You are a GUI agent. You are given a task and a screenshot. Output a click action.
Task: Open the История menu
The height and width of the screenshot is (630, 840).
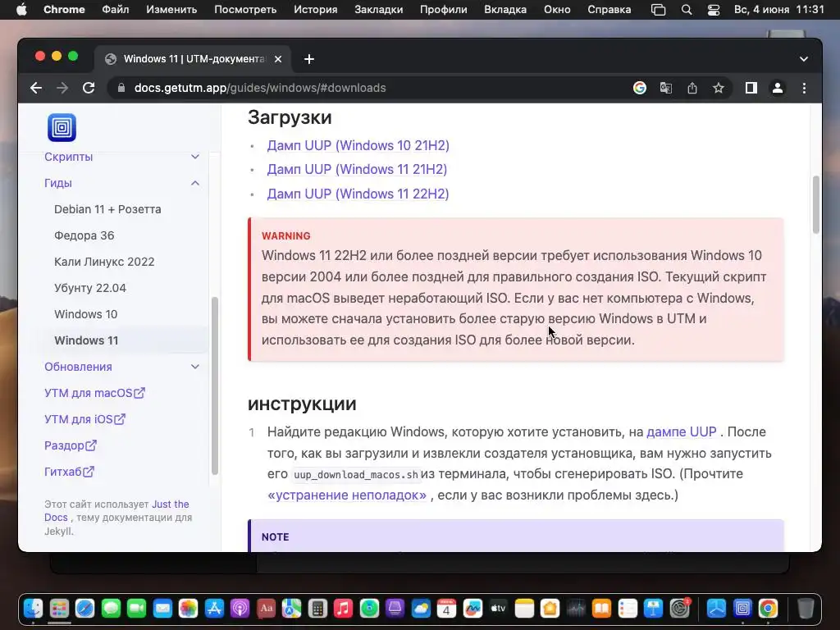point(316,10)
